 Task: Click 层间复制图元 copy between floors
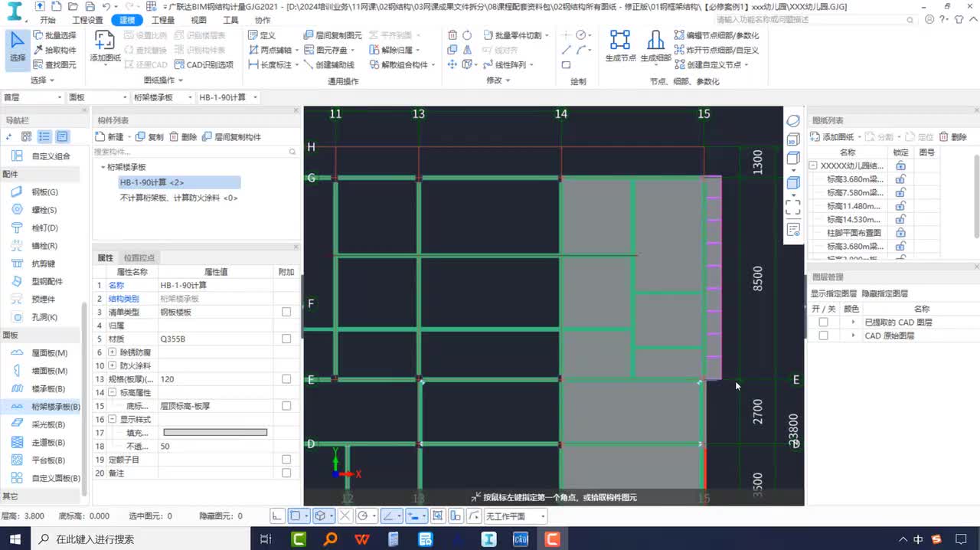tap(333, 35)
